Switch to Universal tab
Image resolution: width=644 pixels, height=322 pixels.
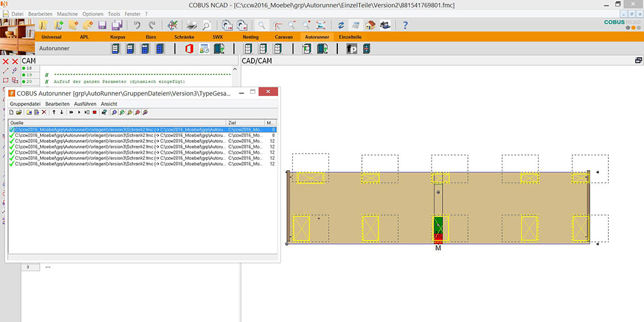tap(52, 37)
